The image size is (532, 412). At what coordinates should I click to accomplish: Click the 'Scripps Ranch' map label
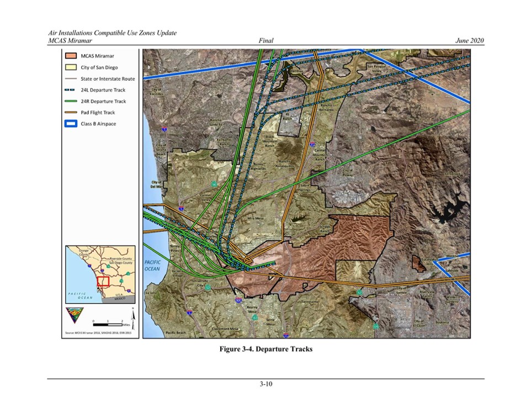point(325,229)
